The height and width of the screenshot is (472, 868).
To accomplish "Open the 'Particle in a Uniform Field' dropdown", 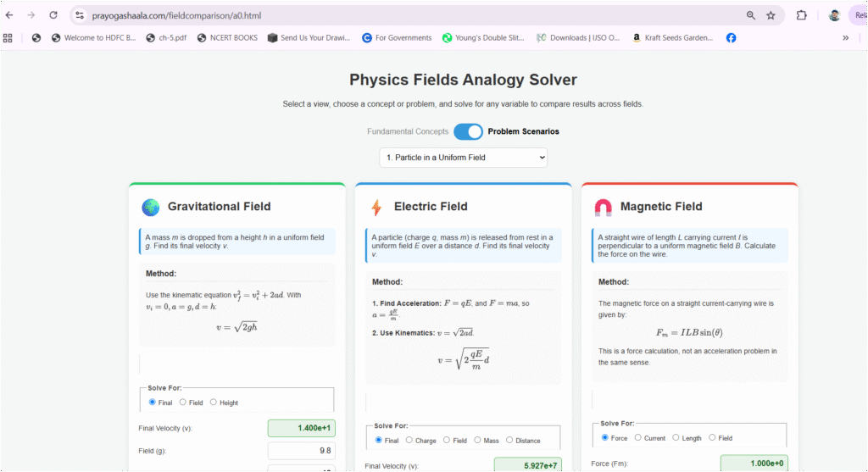I will (463, 158).
